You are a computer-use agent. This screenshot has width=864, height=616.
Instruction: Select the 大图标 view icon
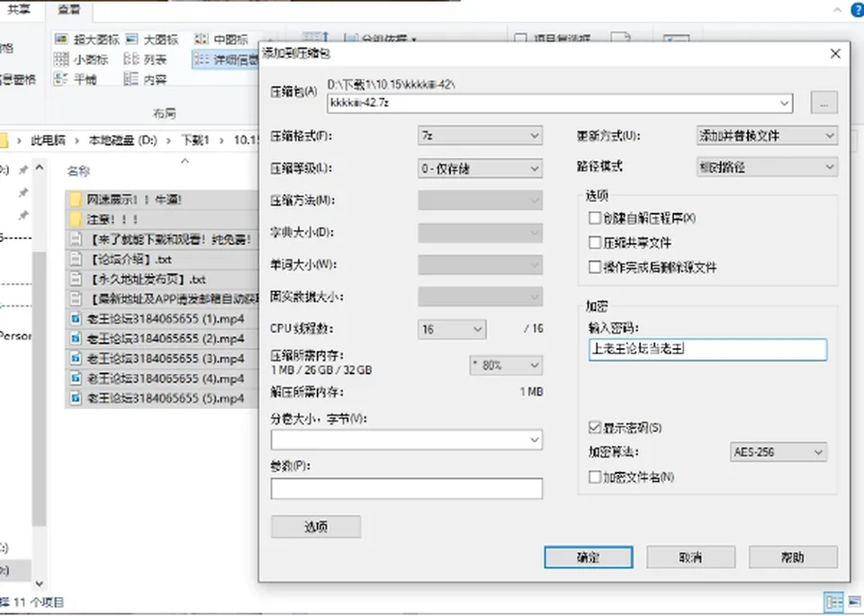(x=131, y=39)
